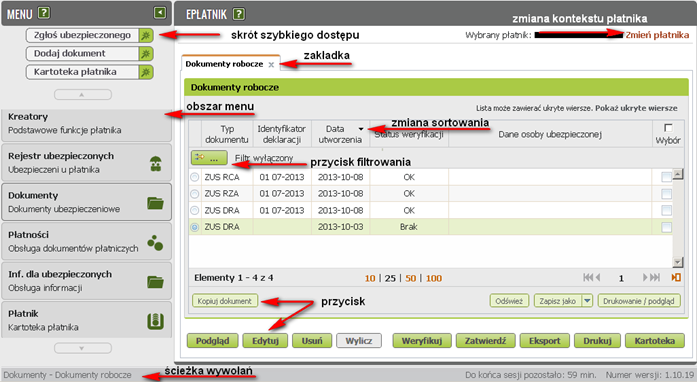The height and width of the screenshot is (382, 697).
Task: Click table scrollbar up arrow
Action: [677, 174]
